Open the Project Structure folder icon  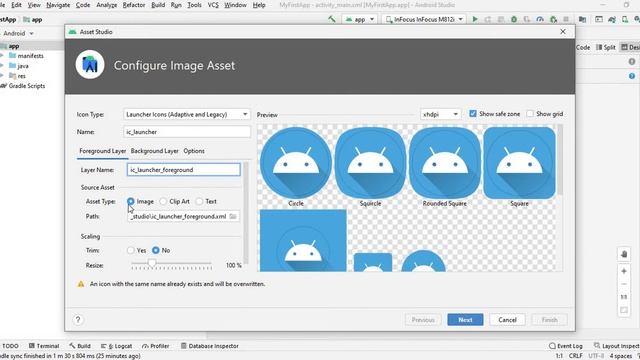click(582, 19)
